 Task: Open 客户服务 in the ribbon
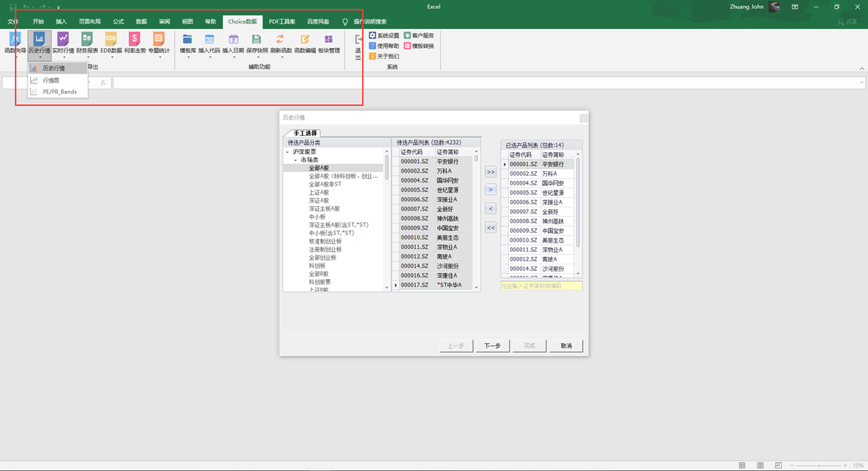419,35
